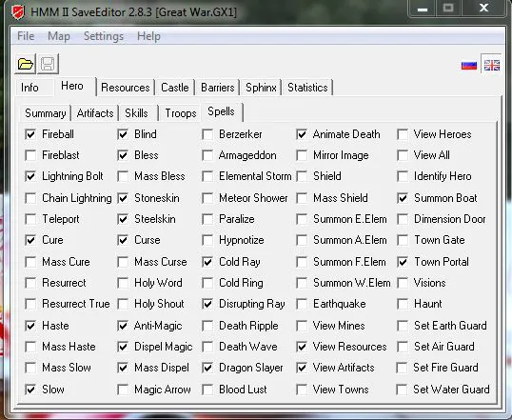Viewport: 512px width, 420px height.
Task: Toggle the Dimension Door checkbox
Action: tap(403, 219)
